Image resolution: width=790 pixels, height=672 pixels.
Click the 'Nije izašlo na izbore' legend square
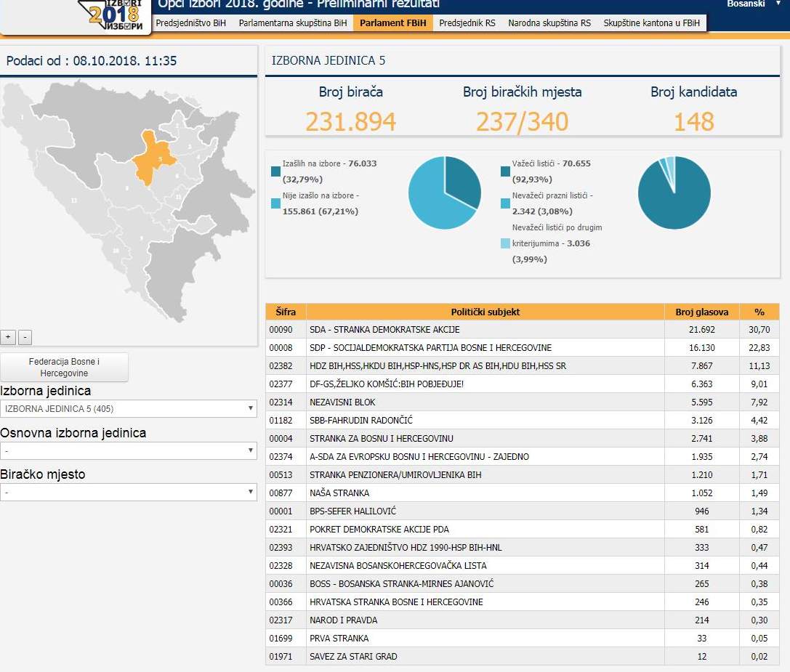pos(275,203)
